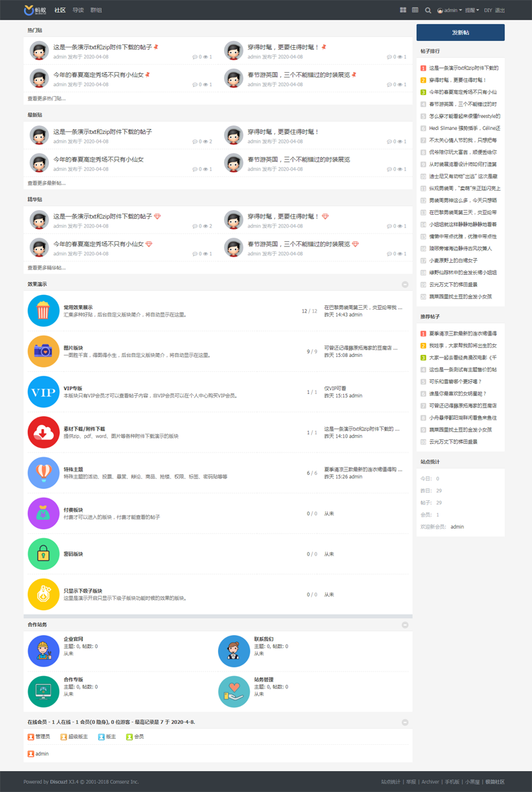The height and width of the screenshot is (792, 532).
Task: Open 谁是你最喜欢的女明星呢 post
Action: coord(458,394)
